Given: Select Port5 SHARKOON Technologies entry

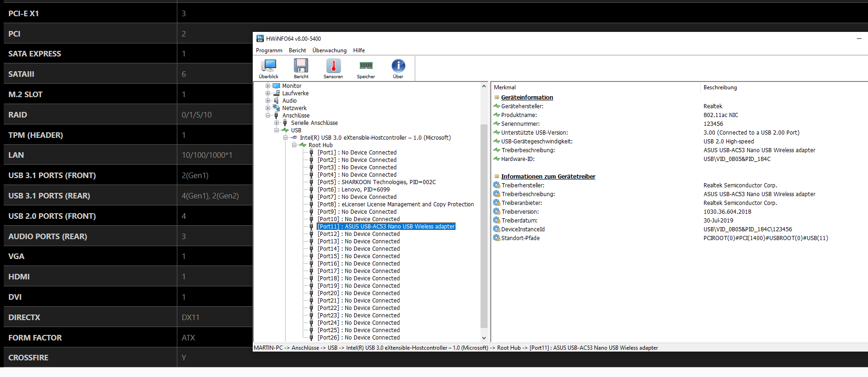Looking at the screenshot, I should click(376, 182).
